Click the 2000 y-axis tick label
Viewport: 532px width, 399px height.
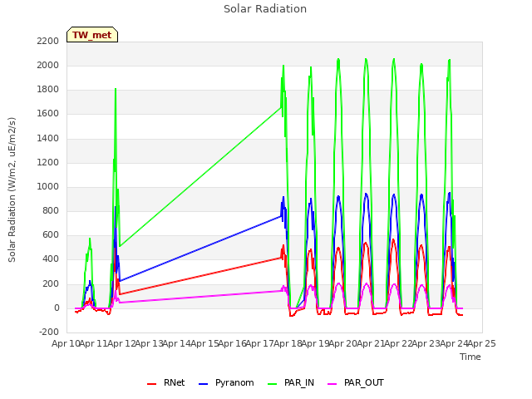(x=48, y=65)
